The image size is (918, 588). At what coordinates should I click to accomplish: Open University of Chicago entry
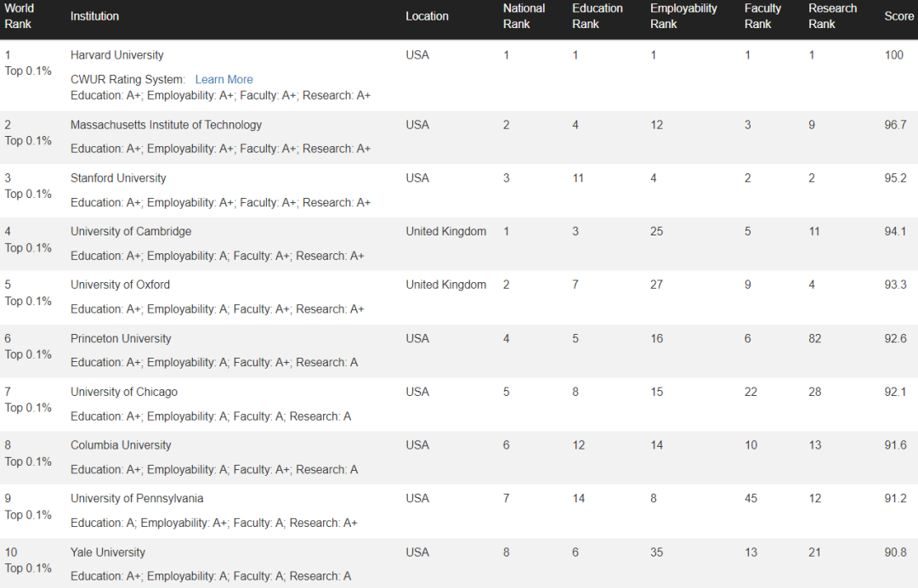pos(124,392)
